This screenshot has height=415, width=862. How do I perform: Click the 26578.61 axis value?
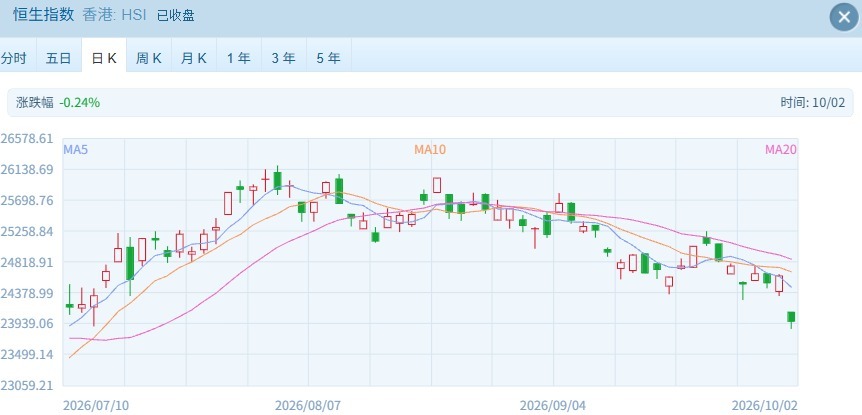(x=27, y=139)
